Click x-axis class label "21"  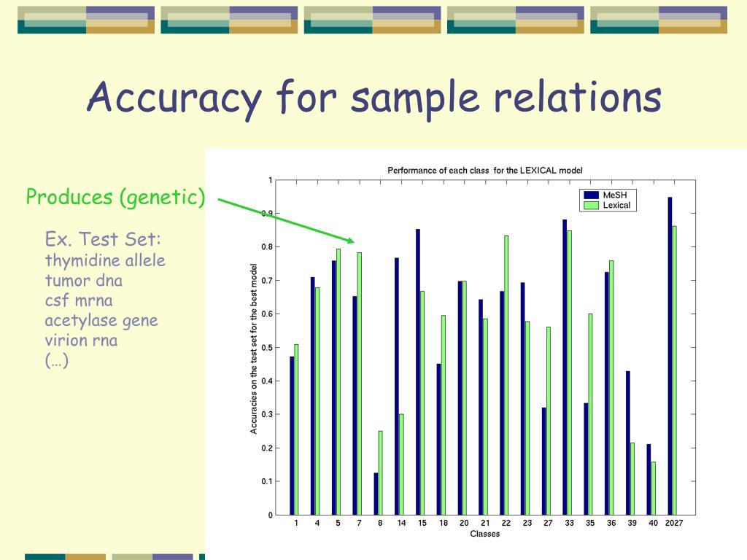pyautogui.click(x=485, y=523)
